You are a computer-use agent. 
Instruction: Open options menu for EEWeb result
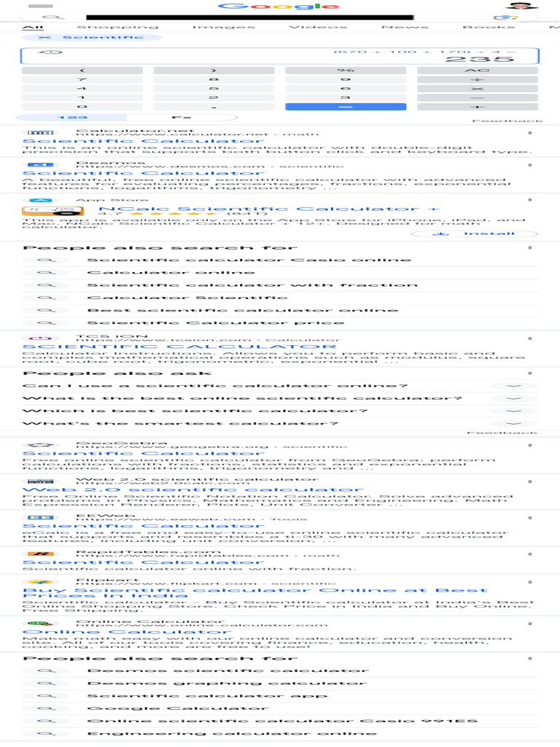point(530,517)
